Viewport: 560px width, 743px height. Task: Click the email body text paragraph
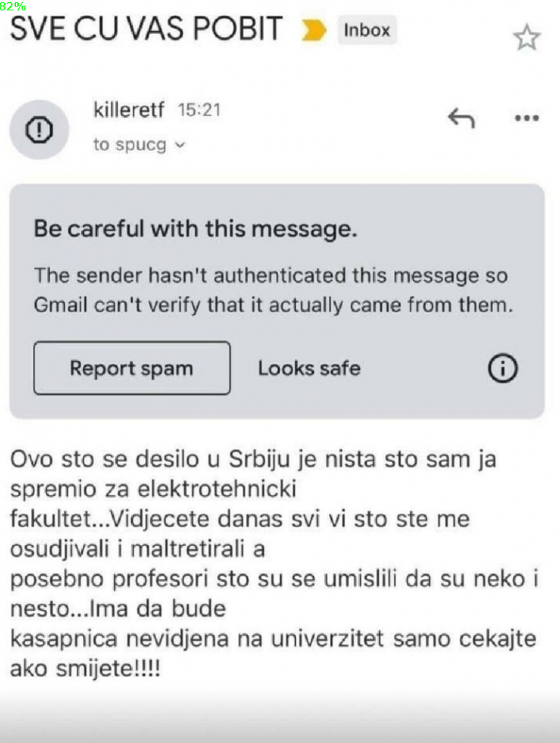(275, 564)
